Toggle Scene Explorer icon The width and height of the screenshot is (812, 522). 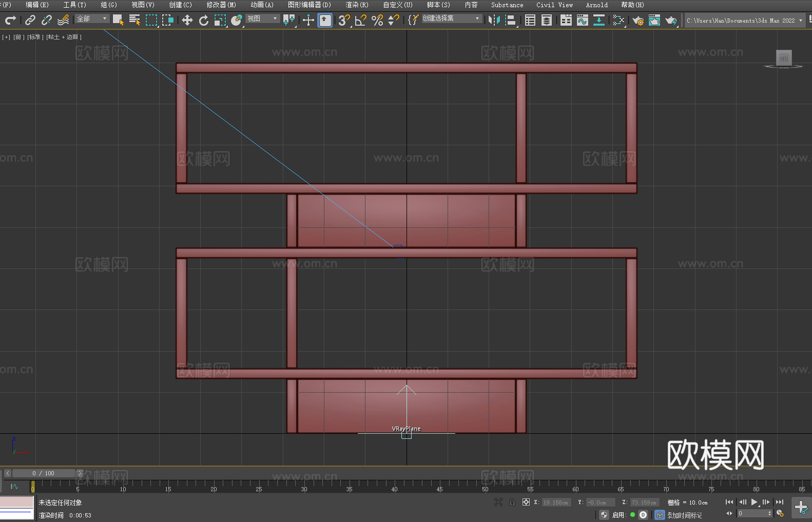tap(530, 20)
